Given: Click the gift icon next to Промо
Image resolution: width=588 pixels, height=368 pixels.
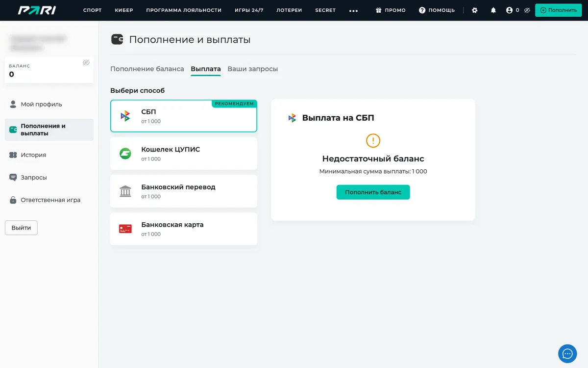Looking at the screenshot, I should [379, 10].
